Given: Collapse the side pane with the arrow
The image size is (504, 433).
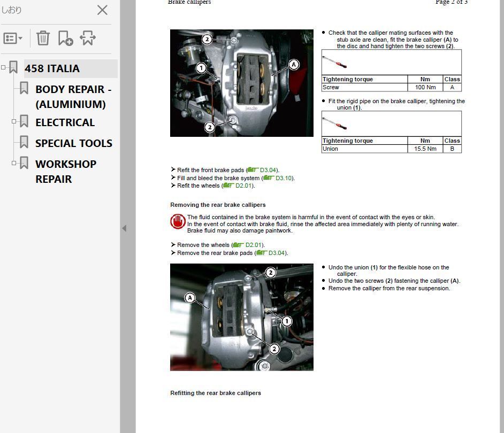Looking at the screenshot, I should pos(124,228).
